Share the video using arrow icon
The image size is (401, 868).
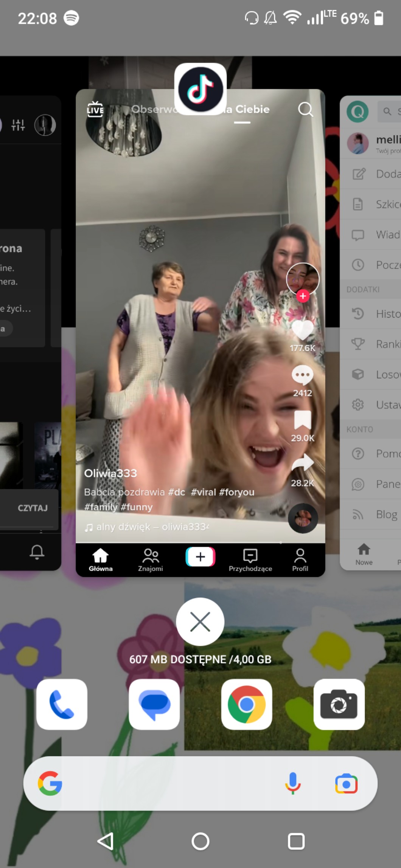(302, 463)
